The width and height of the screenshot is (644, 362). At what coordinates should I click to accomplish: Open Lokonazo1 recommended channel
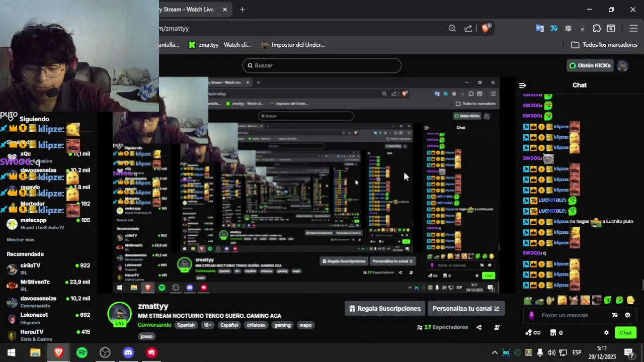48,318
